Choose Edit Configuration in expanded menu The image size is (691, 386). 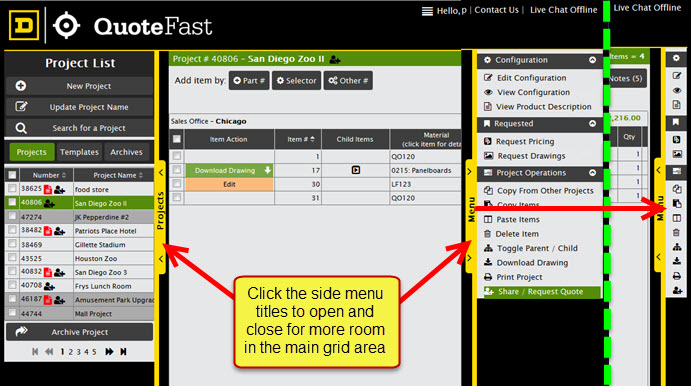point(531,78)
